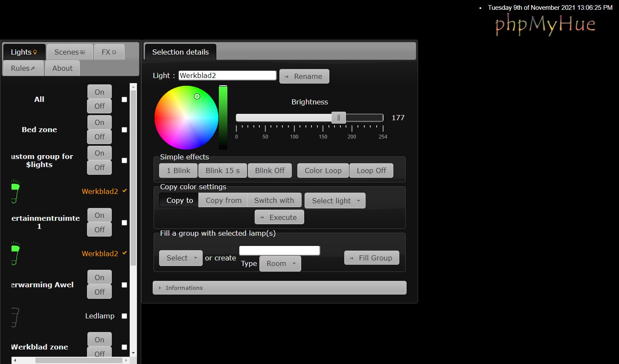619x364 pixels.
Task: Click the green Werkblad2 lamp icon below Entertainmentruimte
Action: coord(15,254)
